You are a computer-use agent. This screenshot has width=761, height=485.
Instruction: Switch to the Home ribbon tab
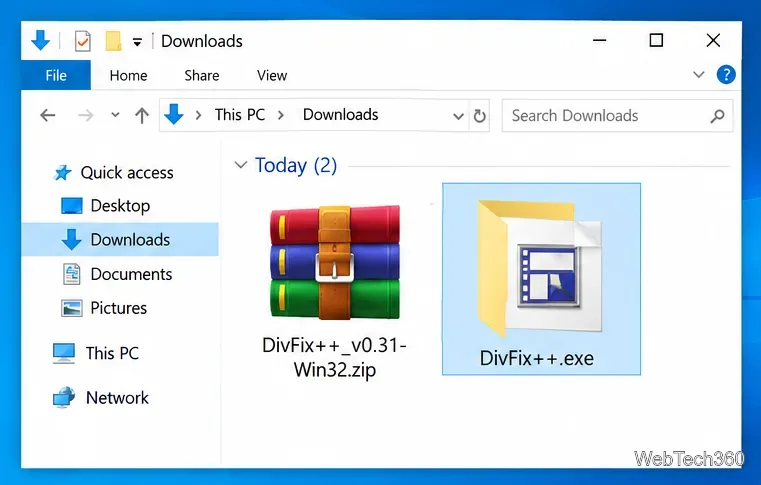(128, 75)
